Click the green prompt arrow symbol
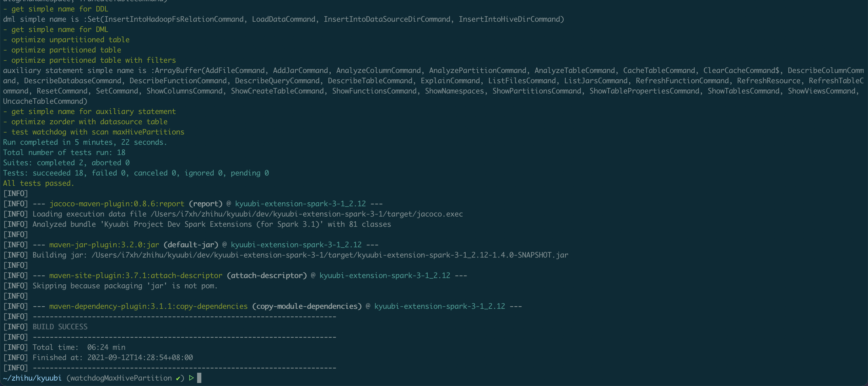Image resolution: width=868 pixels, height=386 pixels. [x=191, y=378]
